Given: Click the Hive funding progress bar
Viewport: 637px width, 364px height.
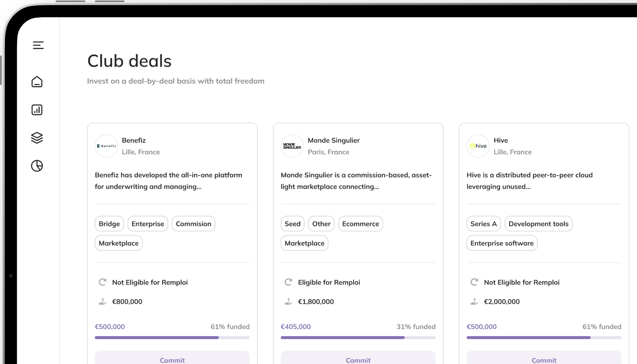Looking at the screenshot, I should [544, 338].
